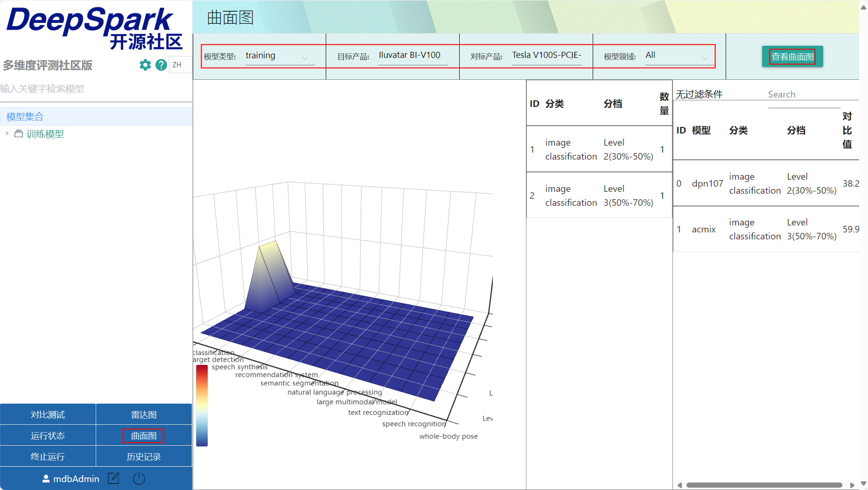Click the power logout icon
Screen dimensions: 868x490
(139, 478)
